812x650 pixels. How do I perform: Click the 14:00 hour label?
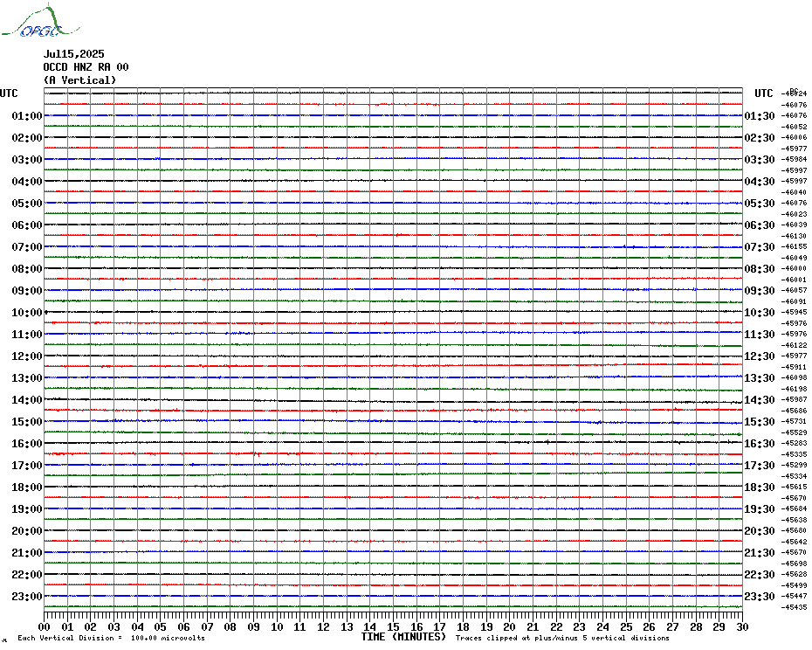[27, 399]
